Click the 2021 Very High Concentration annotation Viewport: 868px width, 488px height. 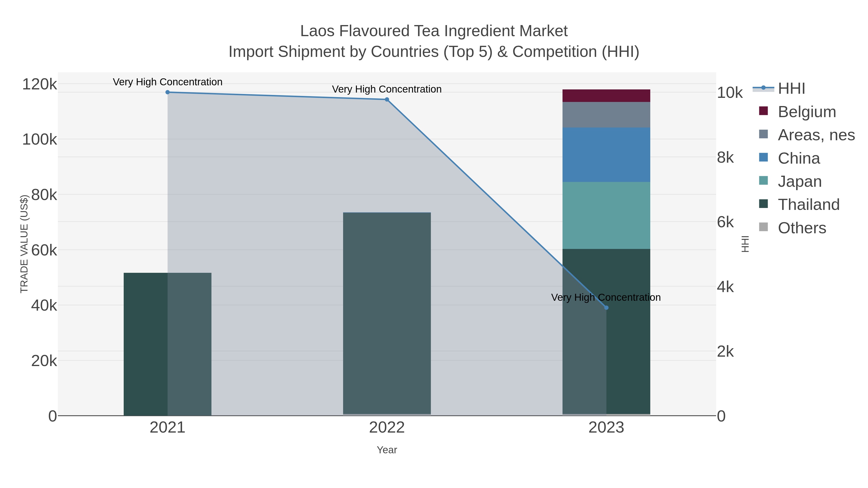(x=168, y=82)
